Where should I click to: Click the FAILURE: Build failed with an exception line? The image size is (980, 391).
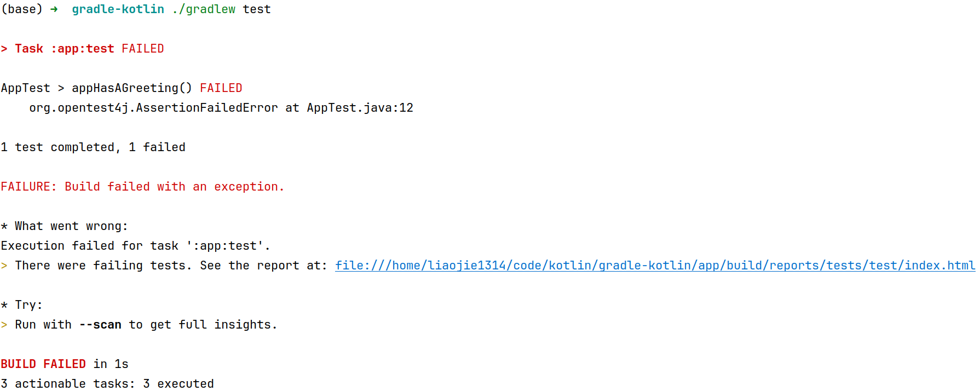click(x=142, y=187)
